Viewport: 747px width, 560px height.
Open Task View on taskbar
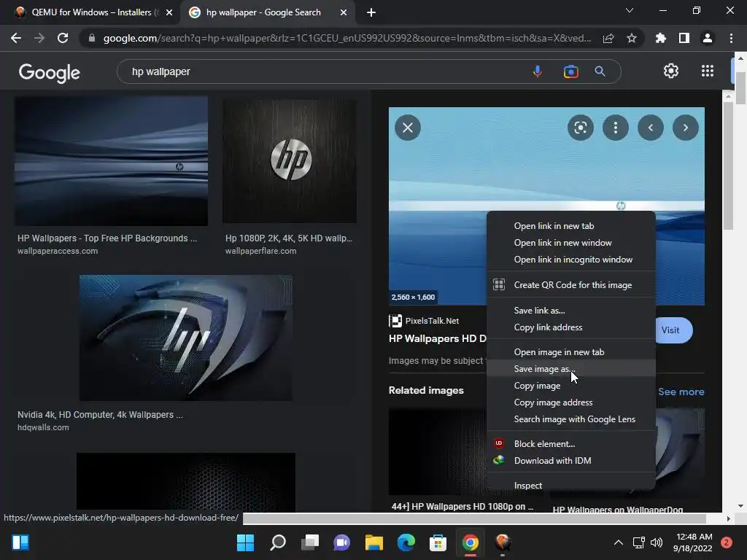(x=309, y=542)
